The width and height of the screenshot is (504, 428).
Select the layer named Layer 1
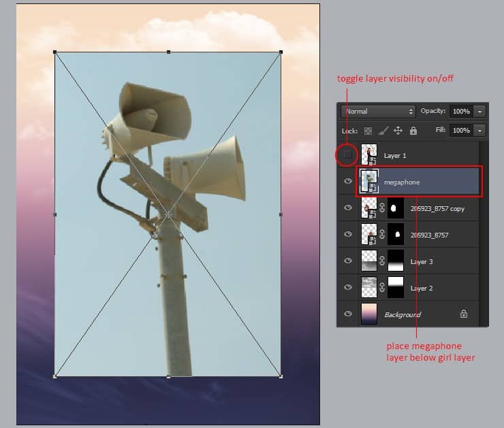(x=395, y=156)
